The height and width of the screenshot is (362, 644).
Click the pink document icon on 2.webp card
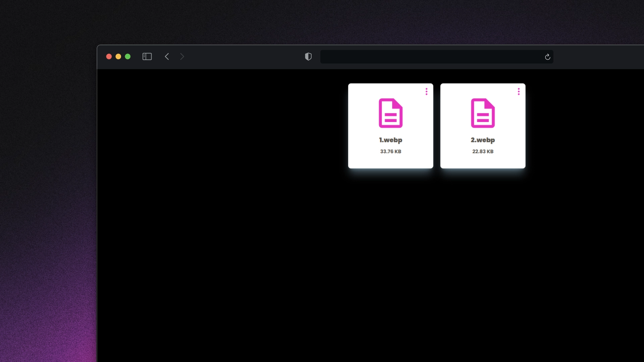point(483,113)
